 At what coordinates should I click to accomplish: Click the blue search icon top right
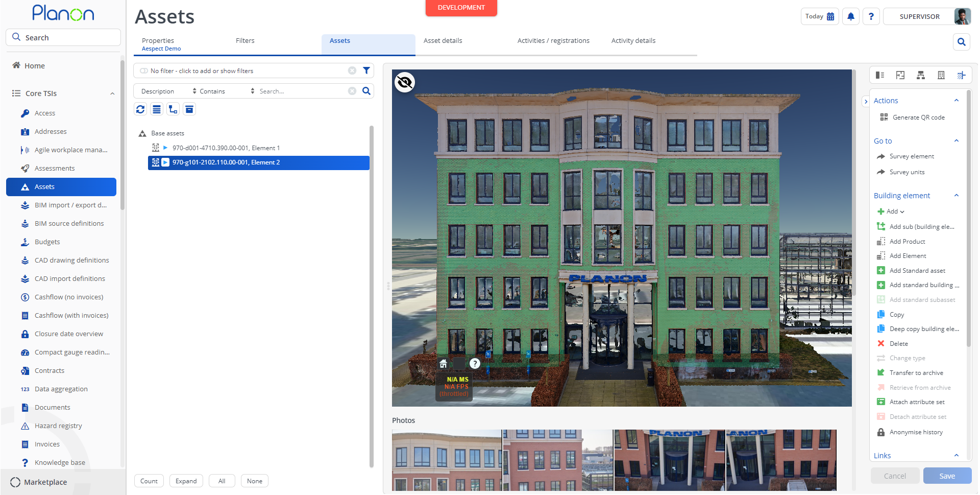[x=962, y=42]
